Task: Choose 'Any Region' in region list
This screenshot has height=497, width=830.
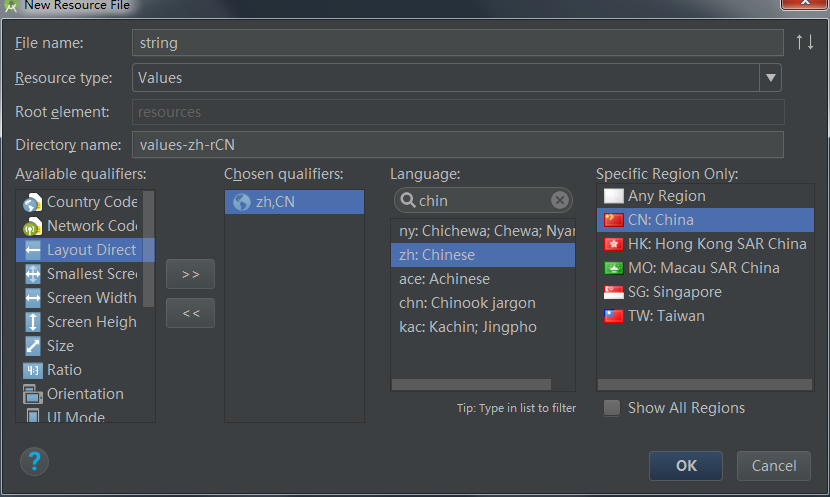Action: 705,196
